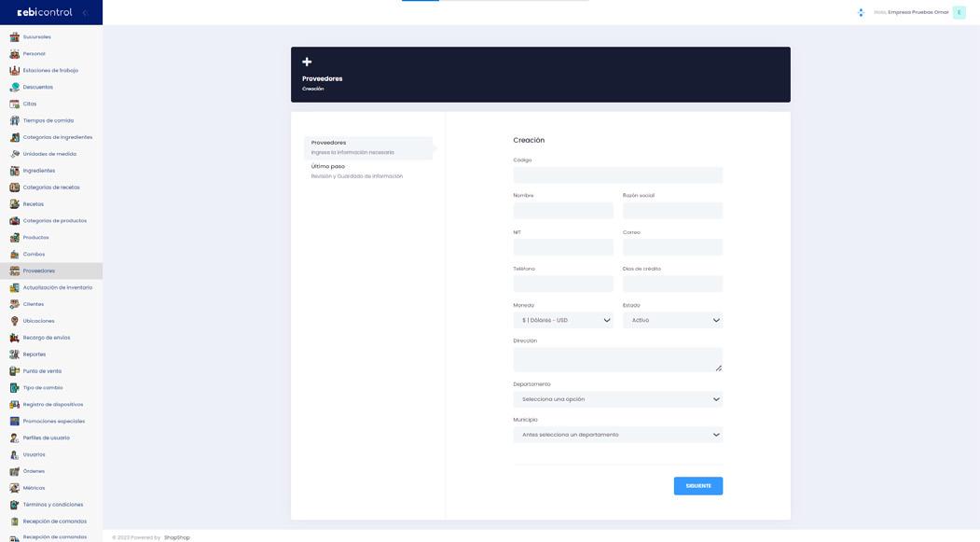Click the ebicontrol logo
Image resolution: width=980 pixels, height=542 pixels.
pyautogui.click(x=45, y=12)
